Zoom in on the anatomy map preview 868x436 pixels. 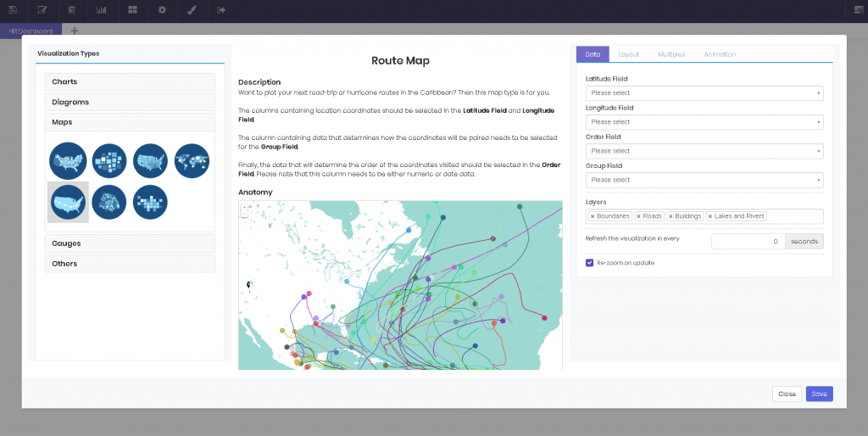(x=244, y=207)
